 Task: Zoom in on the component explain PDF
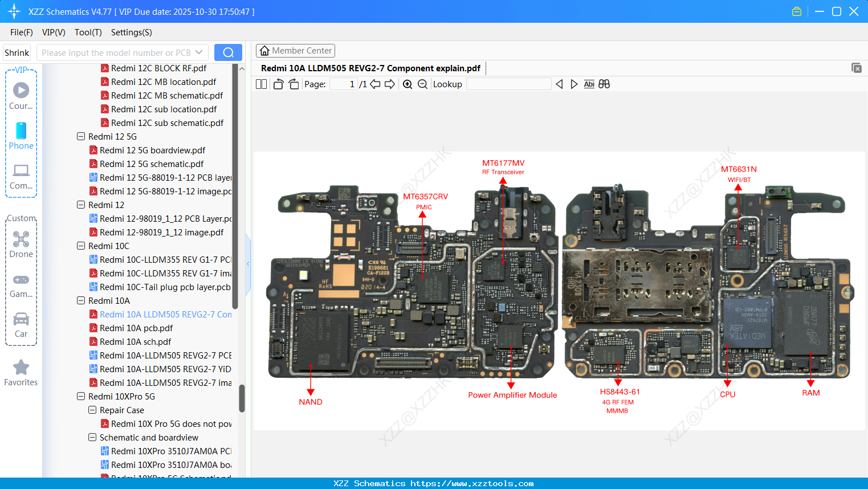(407, 84)
